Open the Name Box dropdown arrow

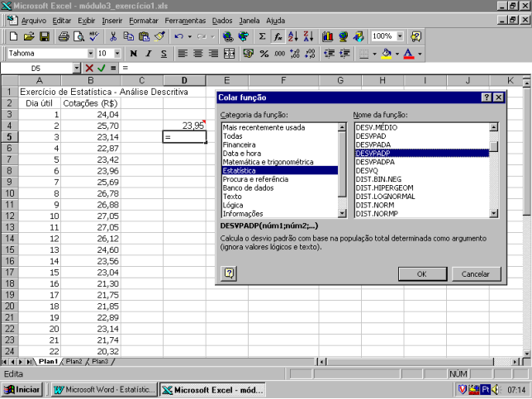click(x=77, y=68)
